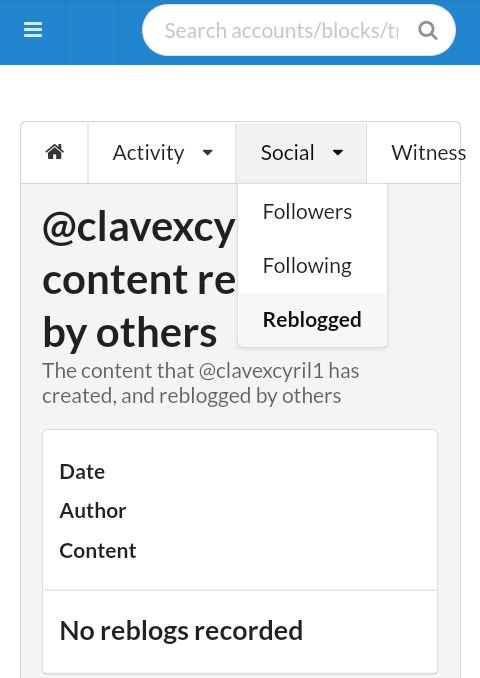Switch to the Witness tab
The width and height of the screenshot is (480, 678).
coord(428,153)
